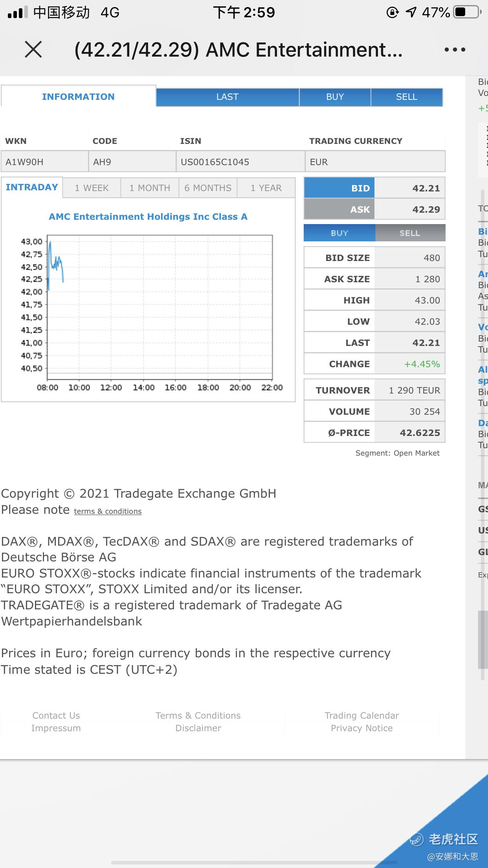
Task: Click the trading currency EUR cell
Action: (x=375, y=162)
